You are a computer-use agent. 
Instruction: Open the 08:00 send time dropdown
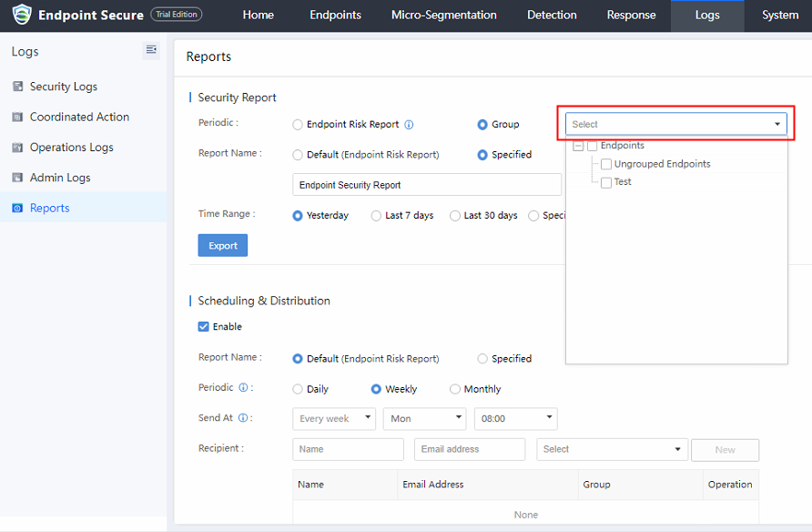click(x=515, y=419)
